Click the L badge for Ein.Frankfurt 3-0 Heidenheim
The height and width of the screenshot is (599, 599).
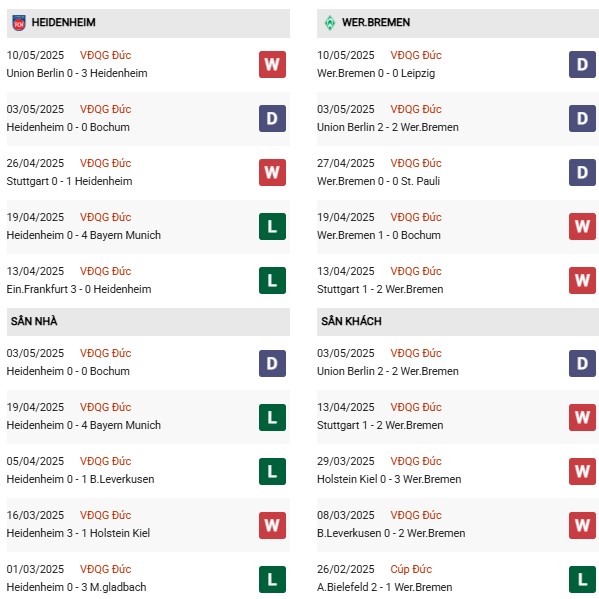click(272, 280)
